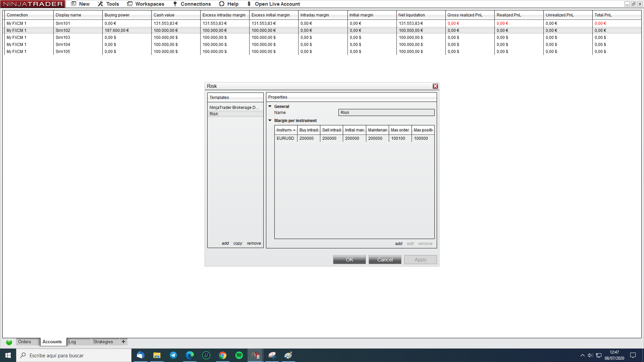Open the notification center icon
Image resolution: width=644 pixels, height=362 pixels.
(633, 355)
